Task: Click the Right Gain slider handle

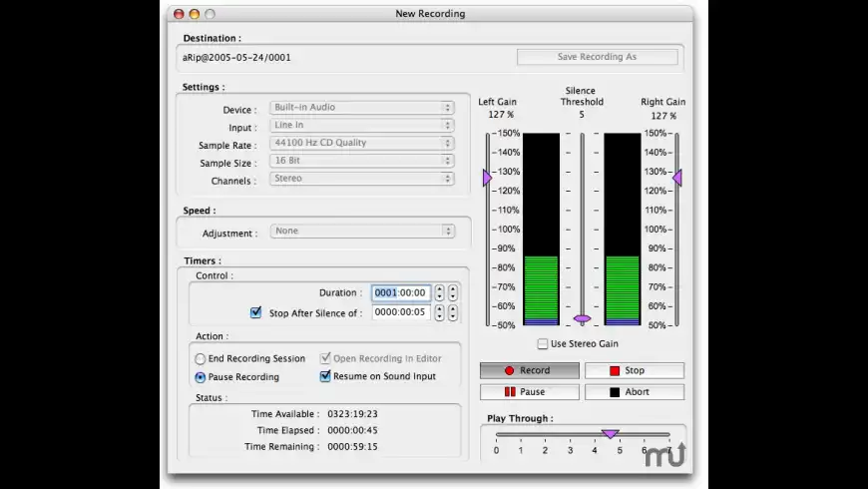Action: click(x=676, y=178)
